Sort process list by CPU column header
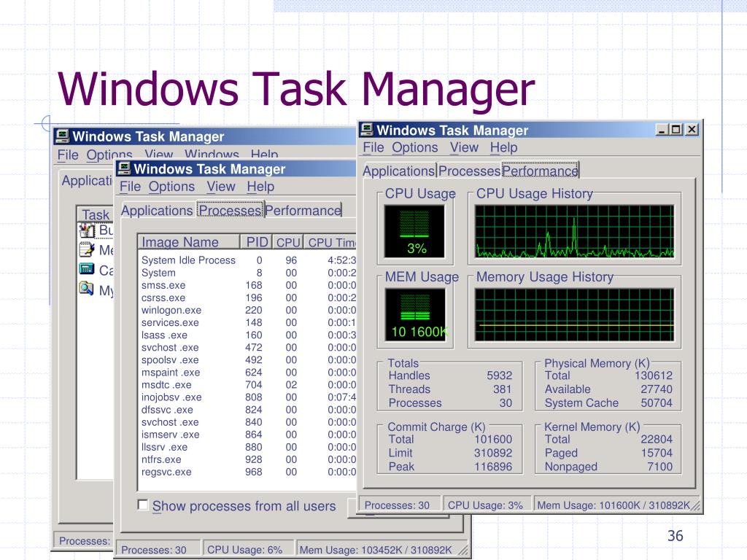Viewport: 747px width, 560px height. click(288, 242)
